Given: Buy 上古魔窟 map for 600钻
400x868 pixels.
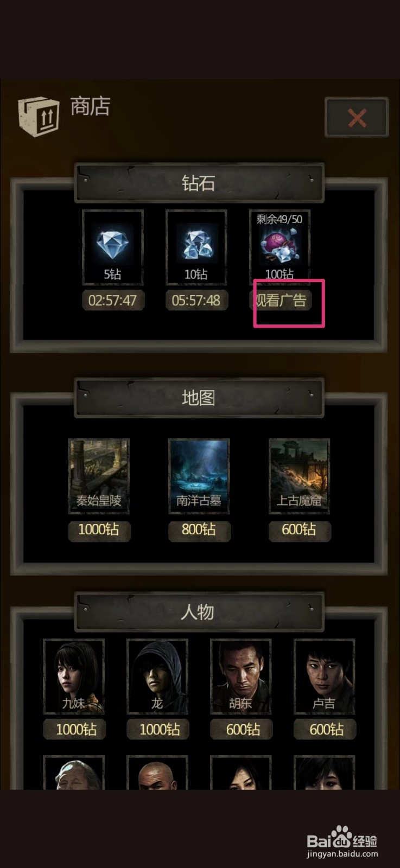Looking at the screenshot, I should (x=299, y=530).
